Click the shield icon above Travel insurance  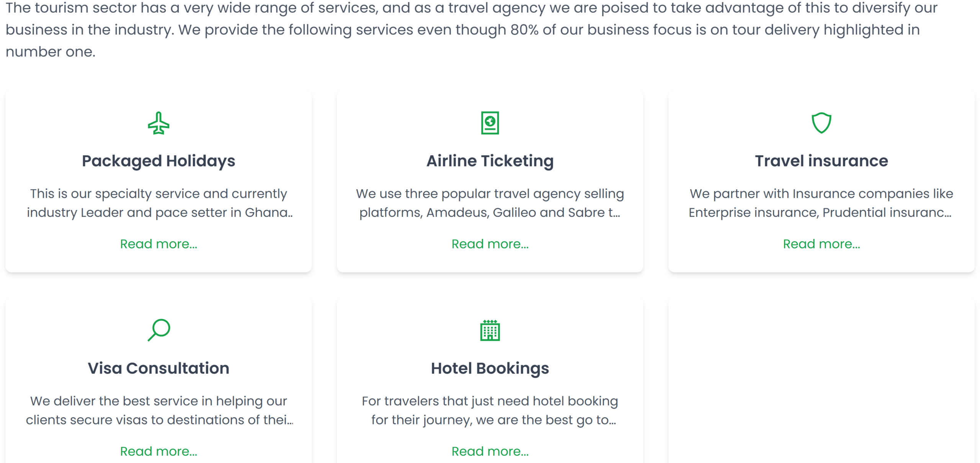[821, 123]
